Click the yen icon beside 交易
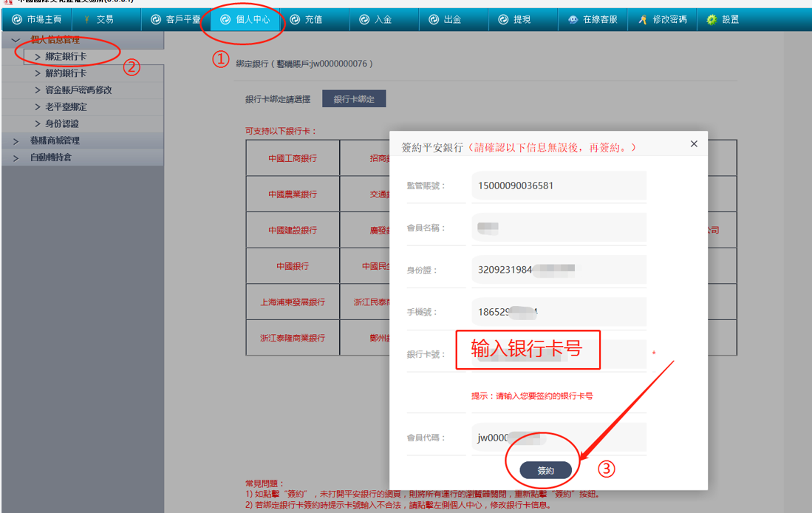This screenshot has height=513, width=812. click(x=86, y=20)
